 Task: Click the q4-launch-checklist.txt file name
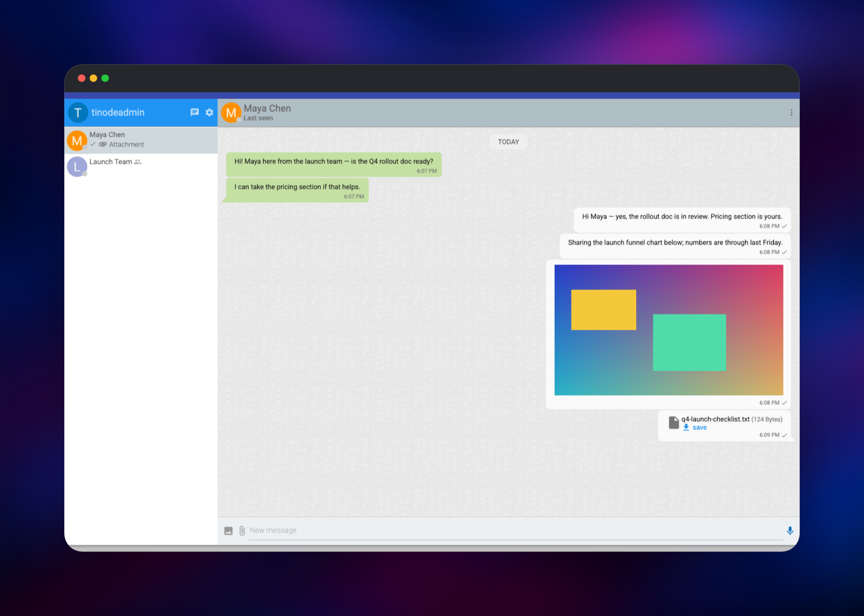715,419
